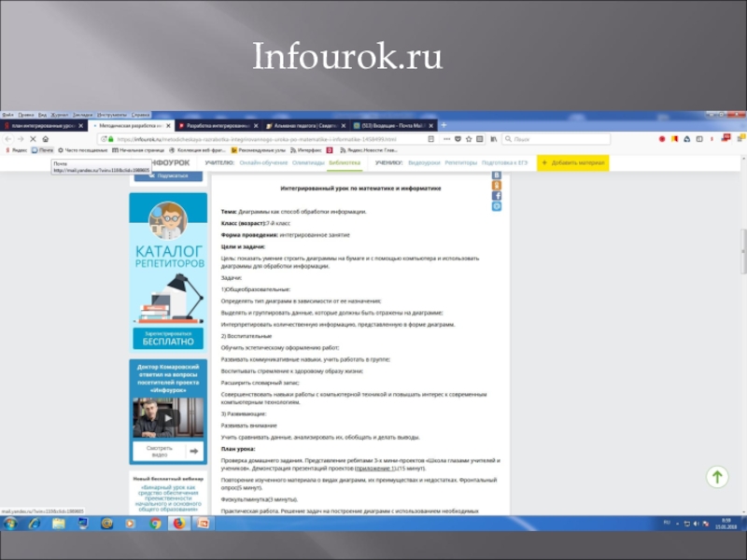Switch to Входящие Почта Mail tab
Screen dimensions: 747x560
[393, 126]
